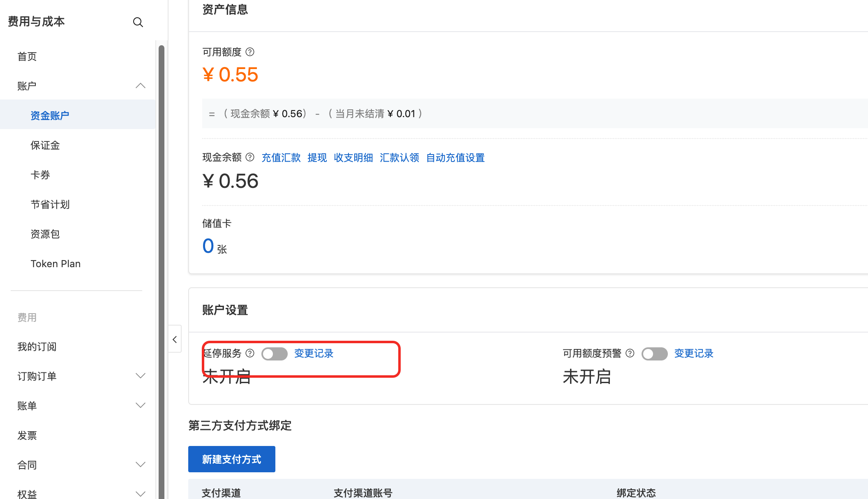The height and width of the screenshot is (499, 868).
Task: Open Token Plan in the sidebar
Action: point(55,264)
